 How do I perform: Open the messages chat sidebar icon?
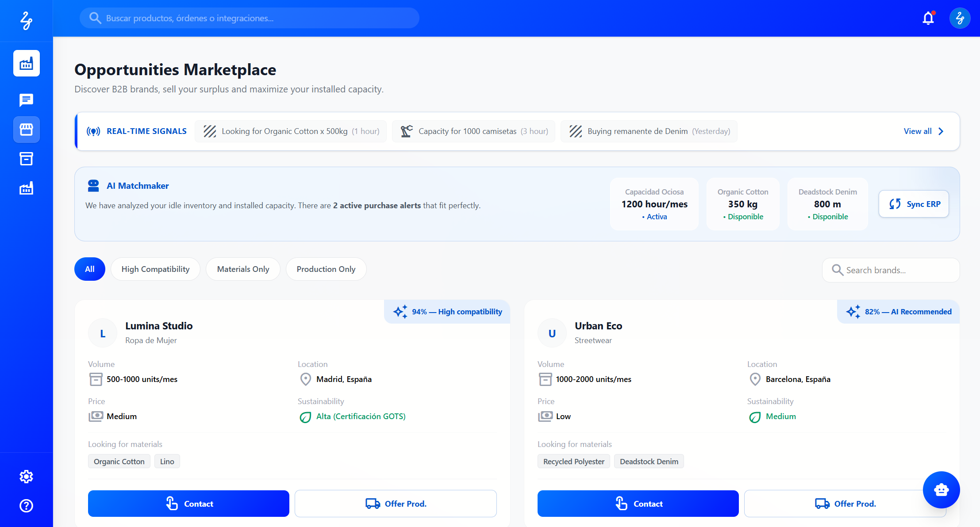click(27, 100)
